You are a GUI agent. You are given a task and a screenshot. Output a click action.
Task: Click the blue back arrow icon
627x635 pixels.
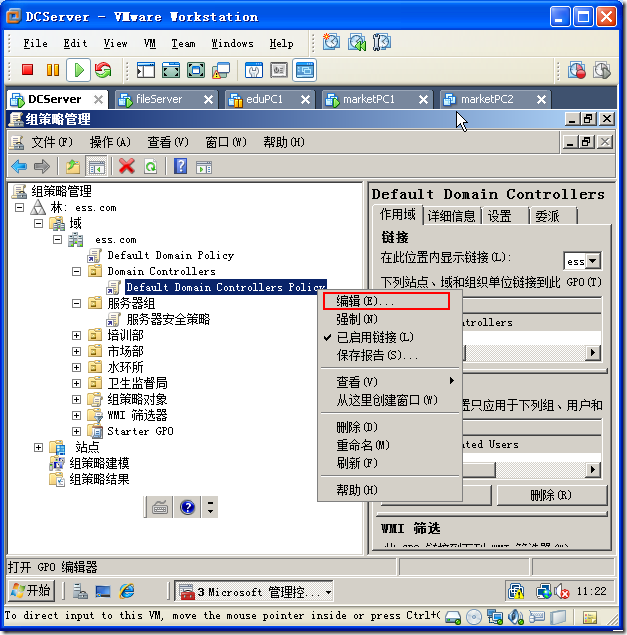pyautogui.click(x=19, y=167)
